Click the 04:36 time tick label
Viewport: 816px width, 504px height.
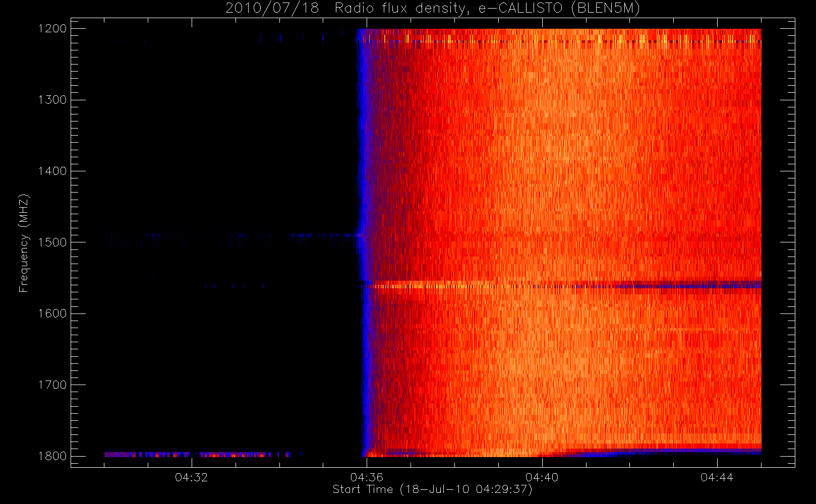[x=367, y=477]
